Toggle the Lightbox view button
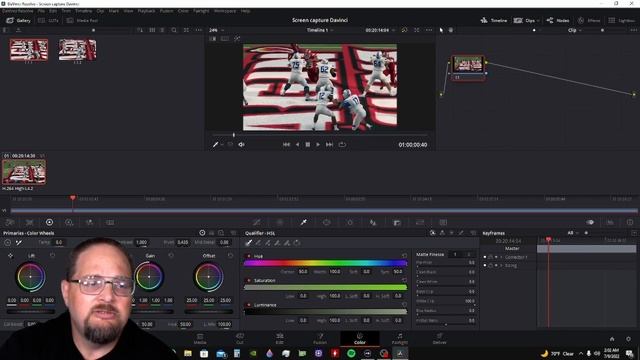 (621, 20)
